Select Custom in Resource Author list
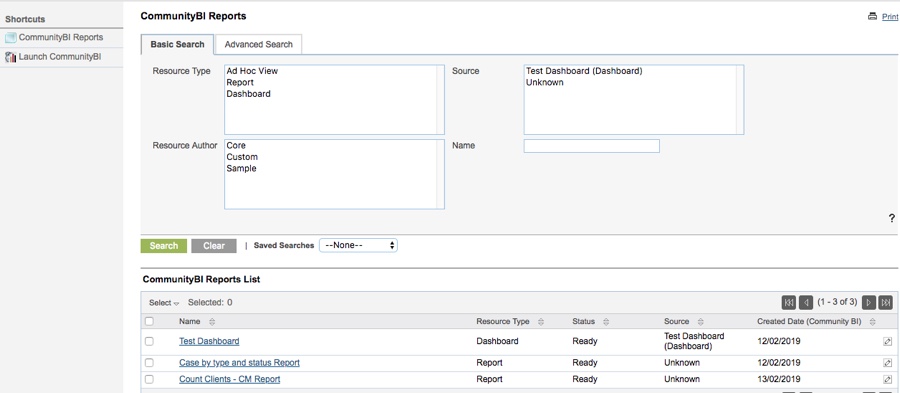Viewport: 900px width, 393px height. [x=242, y=157]
